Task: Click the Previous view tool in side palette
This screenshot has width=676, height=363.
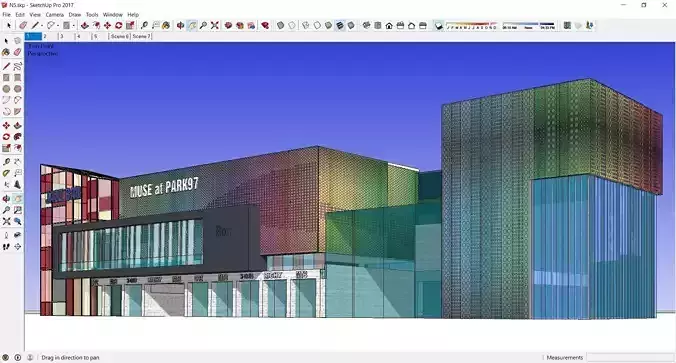Action: point(17,221)
